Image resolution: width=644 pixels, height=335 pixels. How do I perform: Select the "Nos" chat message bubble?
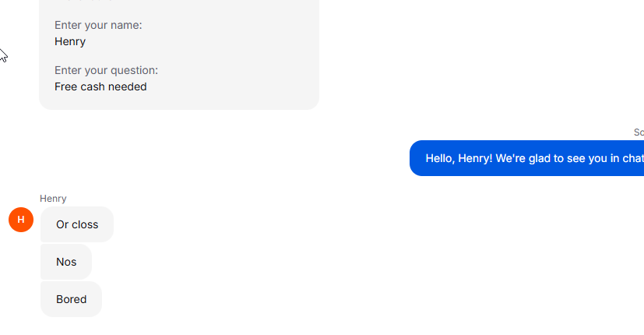click(x=66, y=262)
